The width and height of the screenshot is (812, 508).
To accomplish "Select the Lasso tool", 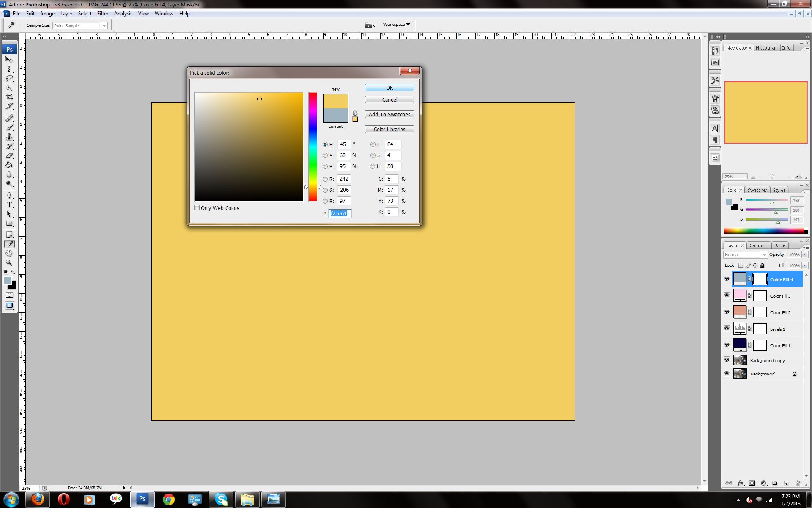I will point(9,78).
